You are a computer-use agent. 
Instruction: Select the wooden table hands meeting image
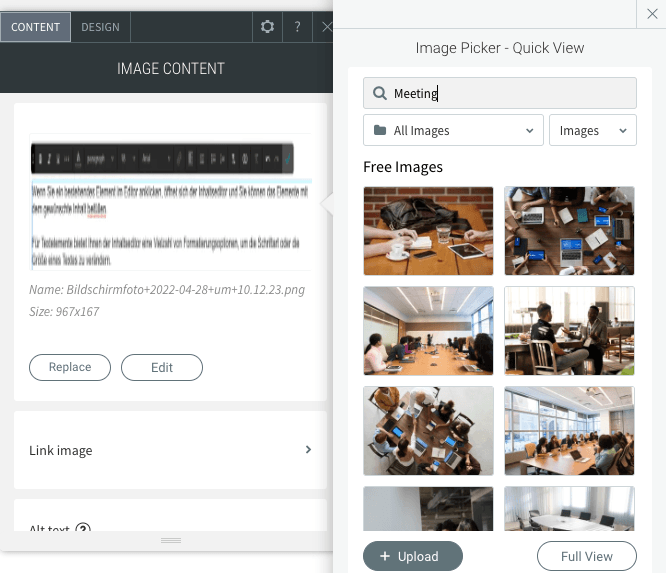(x=429, y=231)
